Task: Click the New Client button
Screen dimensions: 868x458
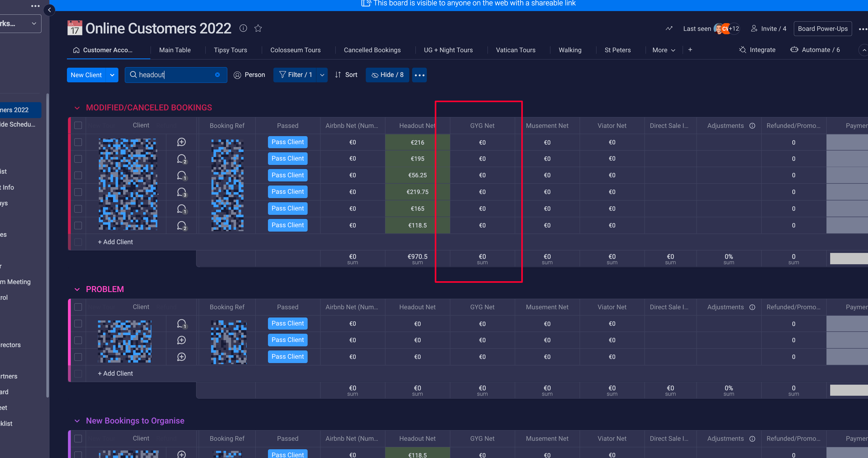Action: pos(86,75)
